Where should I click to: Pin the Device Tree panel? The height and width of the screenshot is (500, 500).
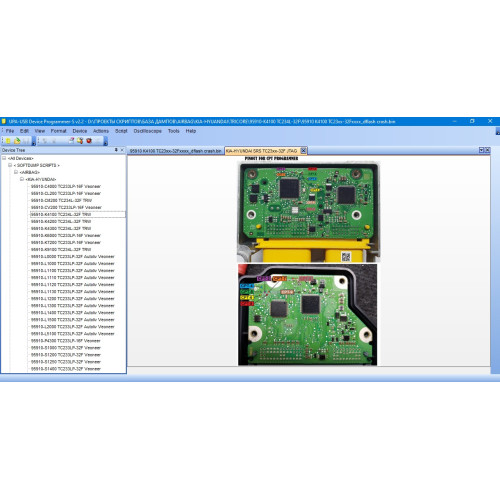click(x=116, y=150)
